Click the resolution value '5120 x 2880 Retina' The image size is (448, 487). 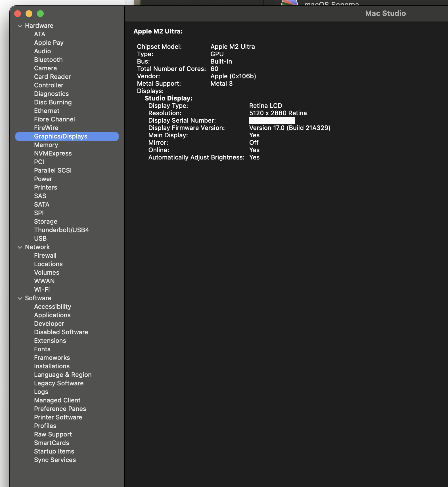coord(278,113)
